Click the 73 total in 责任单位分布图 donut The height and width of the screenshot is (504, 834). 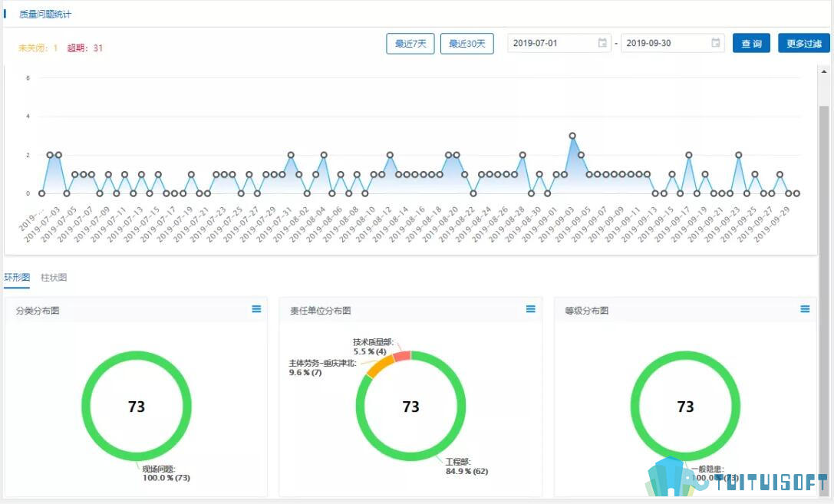pos(410,407)
